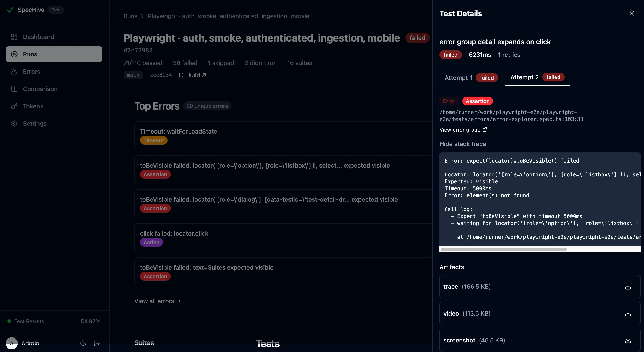This screenshot has width=644, height=352.
Task: Click the error-explorer.spec.ts file path
Action: [x=511, y=116]
